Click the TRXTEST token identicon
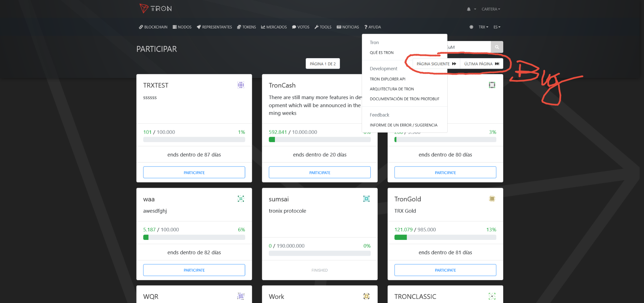The height and width of the screenshot is (303, 644). 241,85
